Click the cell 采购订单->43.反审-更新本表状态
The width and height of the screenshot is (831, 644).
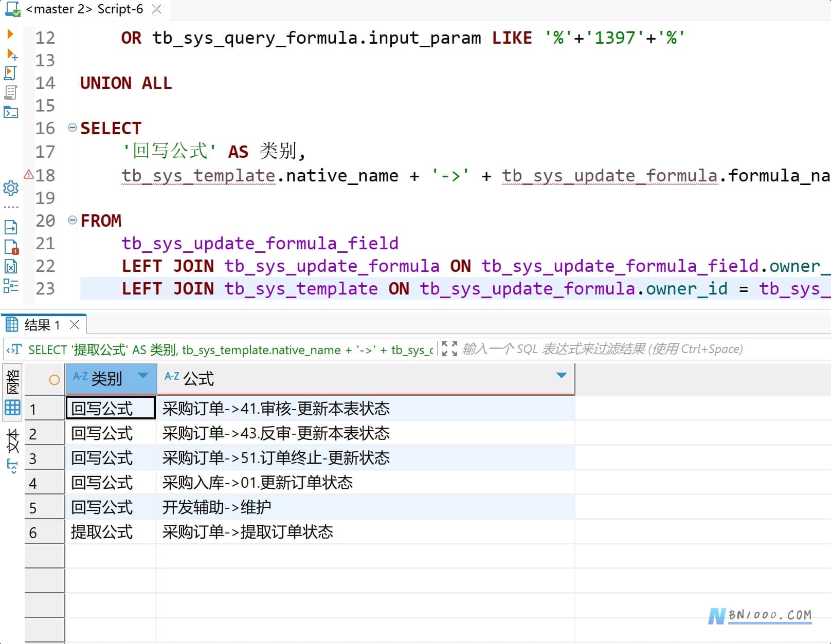click(x=366, y=433)
